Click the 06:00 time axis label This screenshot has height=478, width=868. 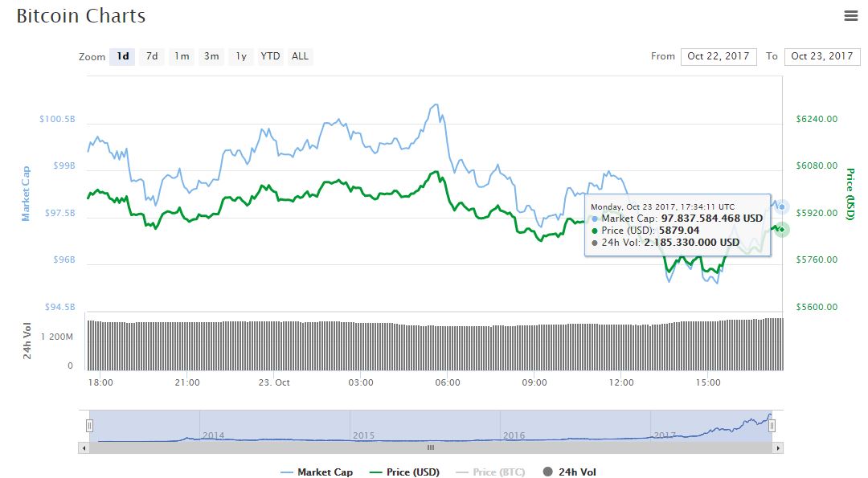[448, 382]
